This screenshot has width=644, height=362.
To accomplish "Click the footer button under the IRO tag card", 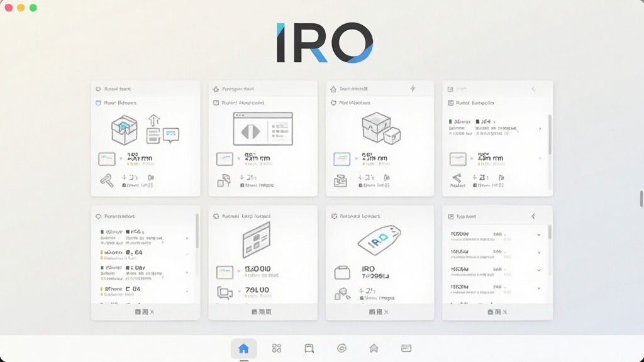I will tap(379, 312).
